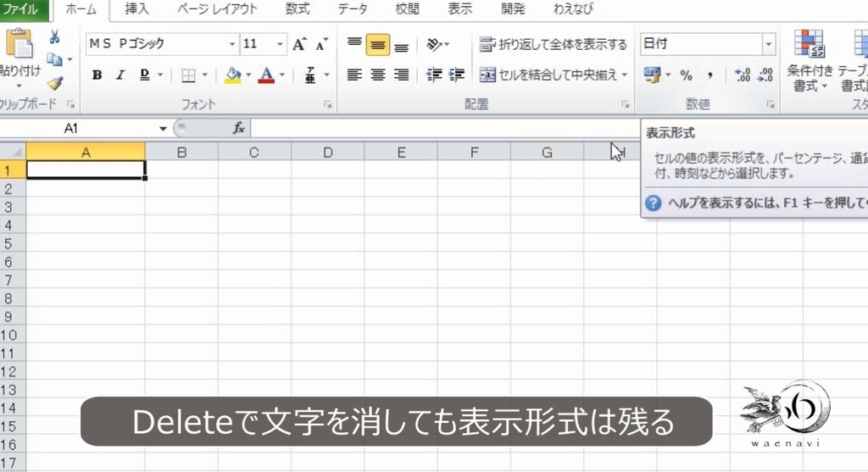Click セルを結合して中央揃え merge button

coord(548,75)
